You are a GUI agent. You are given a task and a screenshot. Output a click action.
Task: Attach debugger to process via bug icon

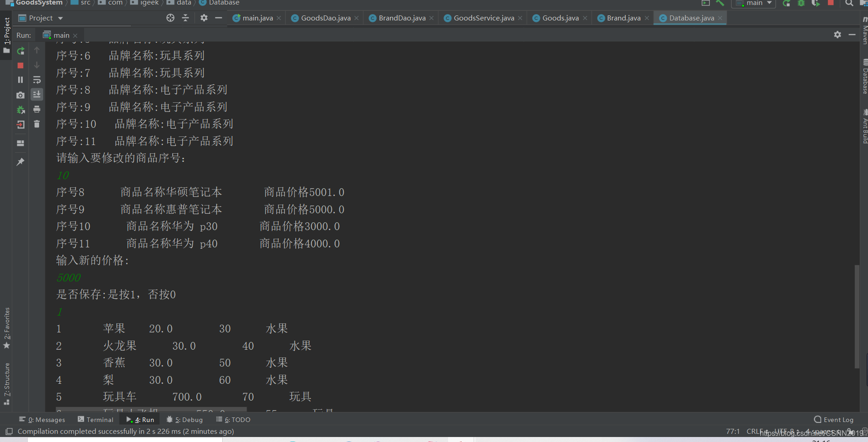pos(20,110)
